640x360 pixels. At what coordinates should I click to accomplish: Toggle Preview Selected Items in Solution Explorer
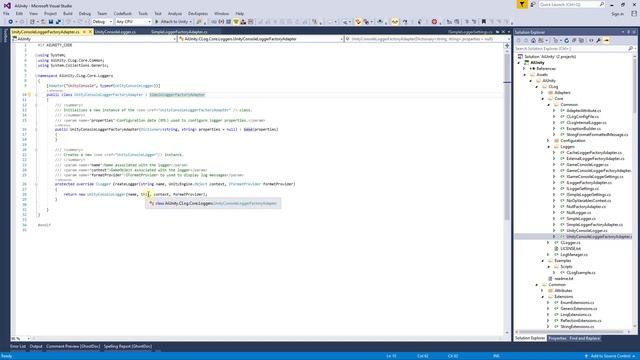pyautogui.click(x=607, y=40)
